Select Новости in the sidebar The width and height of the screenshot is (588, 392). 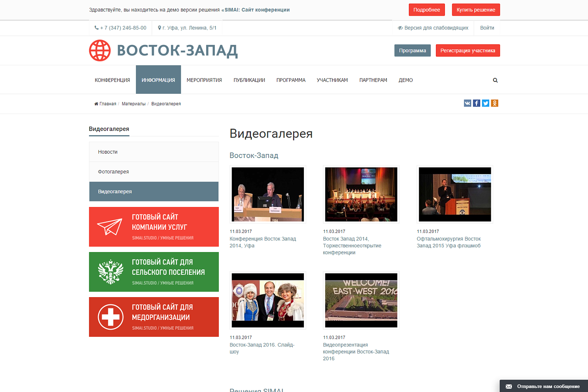click(108, 152)
